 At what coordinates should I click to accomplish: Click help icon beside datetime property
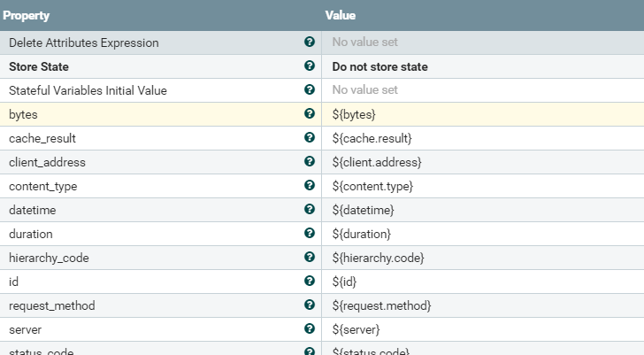[310, 209]
